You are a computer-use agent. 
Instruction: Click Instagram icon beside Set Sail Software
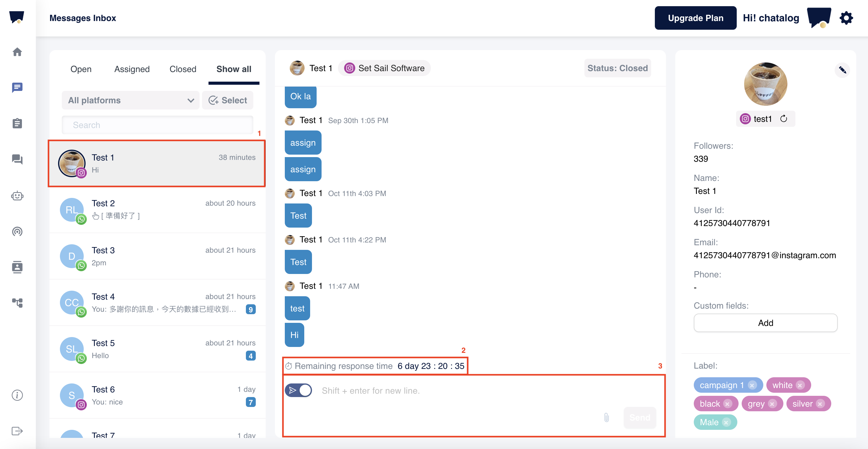(350, 68)
